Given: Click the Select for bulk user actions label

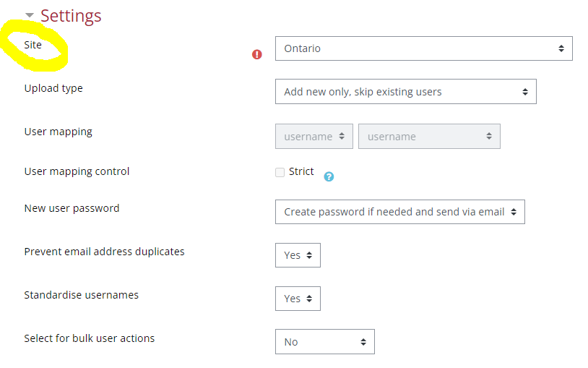Looking at the screenshot, I should click(x=89, y=338).
